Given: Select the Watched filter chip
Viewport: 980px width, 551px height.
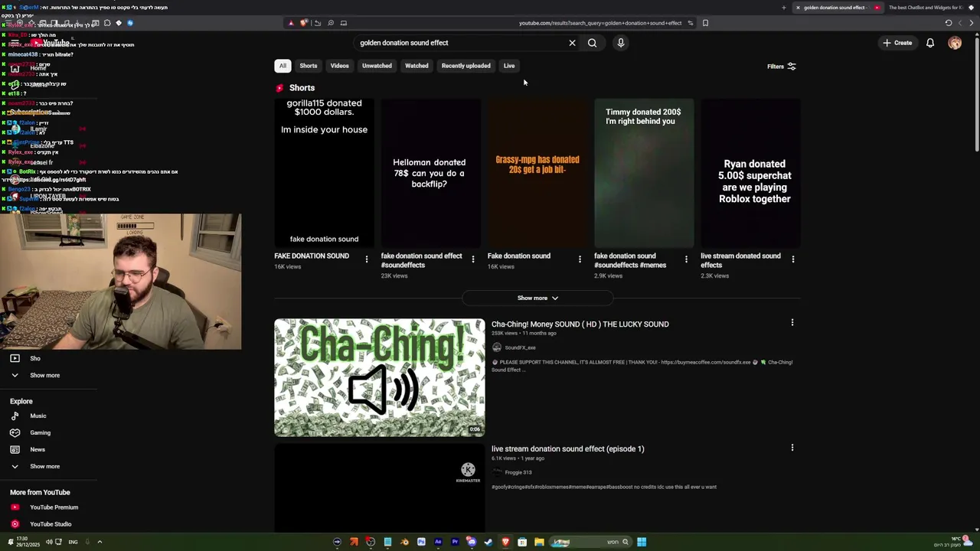Looking at the screenshot, I should tap(416, 66).
